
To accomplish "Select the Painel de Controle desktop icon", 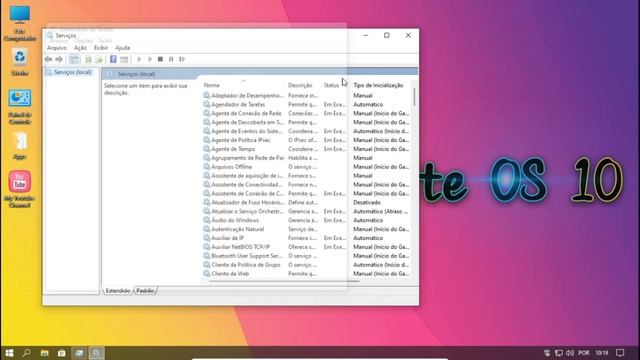I will (20, 107).
